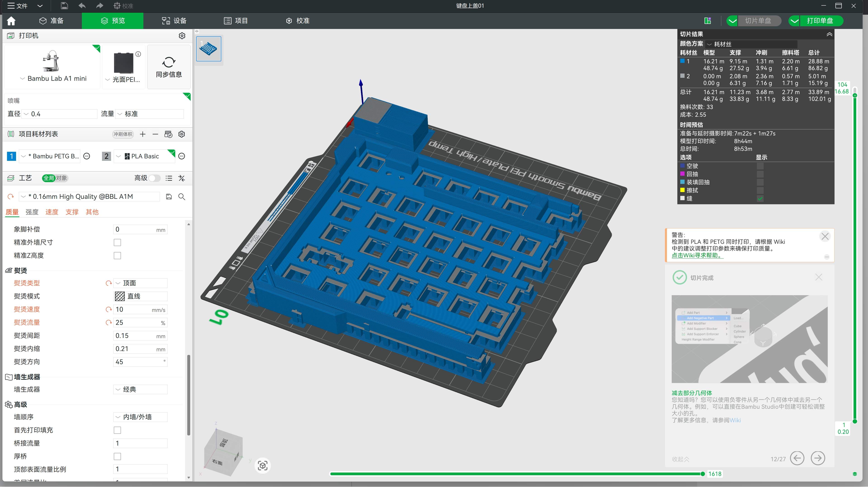The width and height of the screenshot is (868, 487).
Task: Collapse the tips panel
Action: click(x=681, y=459)
